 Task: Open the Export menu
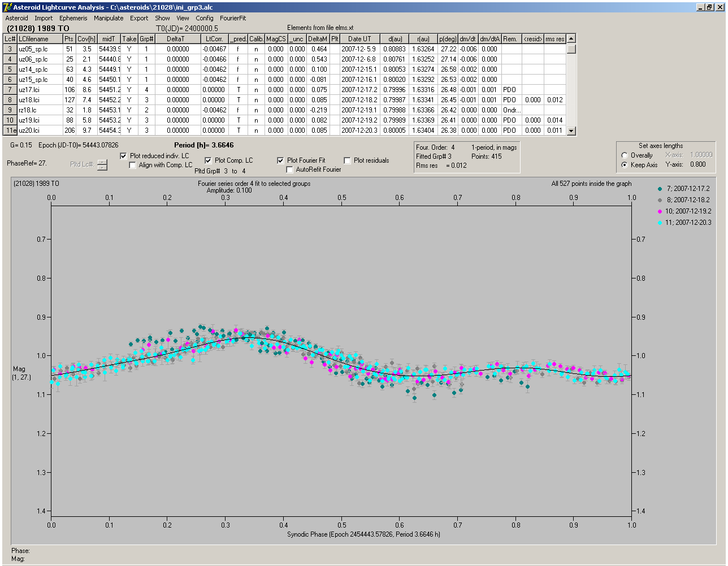click(139, 18)
